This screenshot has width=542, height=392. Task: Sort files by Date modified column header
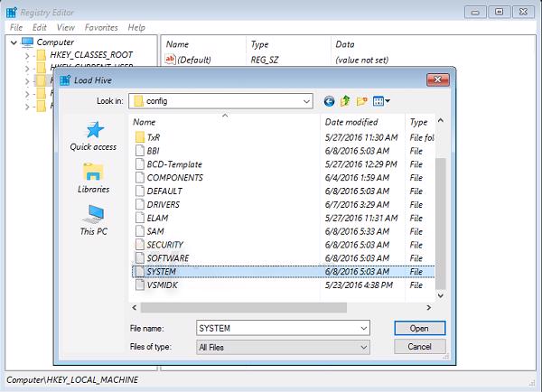pyautogui.click(x=362, y=122)
